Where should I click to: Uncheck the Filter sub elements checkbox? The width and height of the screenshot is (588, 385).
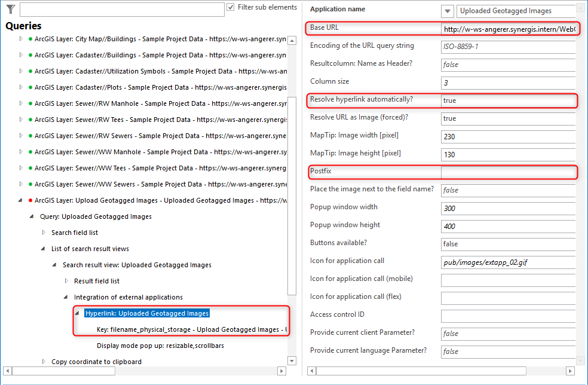pos(230,7)
